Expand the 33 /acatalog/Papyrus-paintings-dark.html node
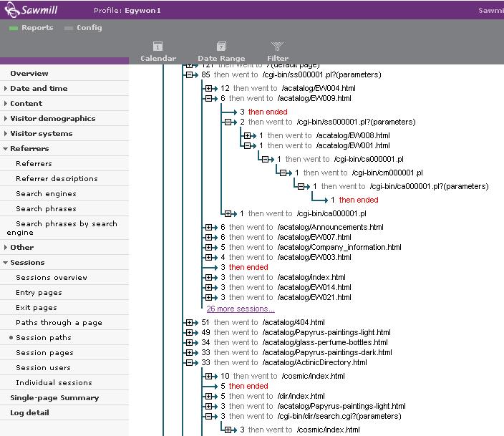 190,352
